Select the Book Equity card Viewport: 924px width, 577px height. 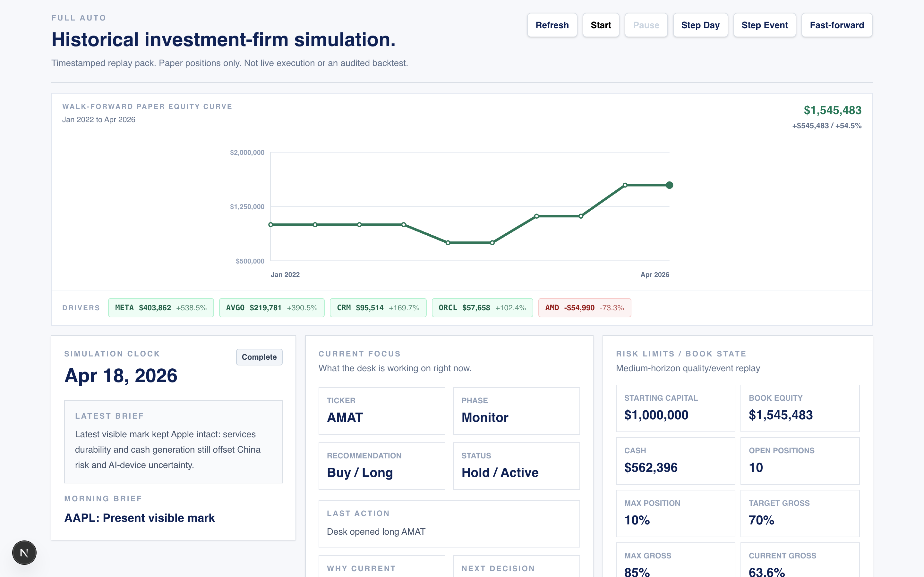[x=800, y=408]
